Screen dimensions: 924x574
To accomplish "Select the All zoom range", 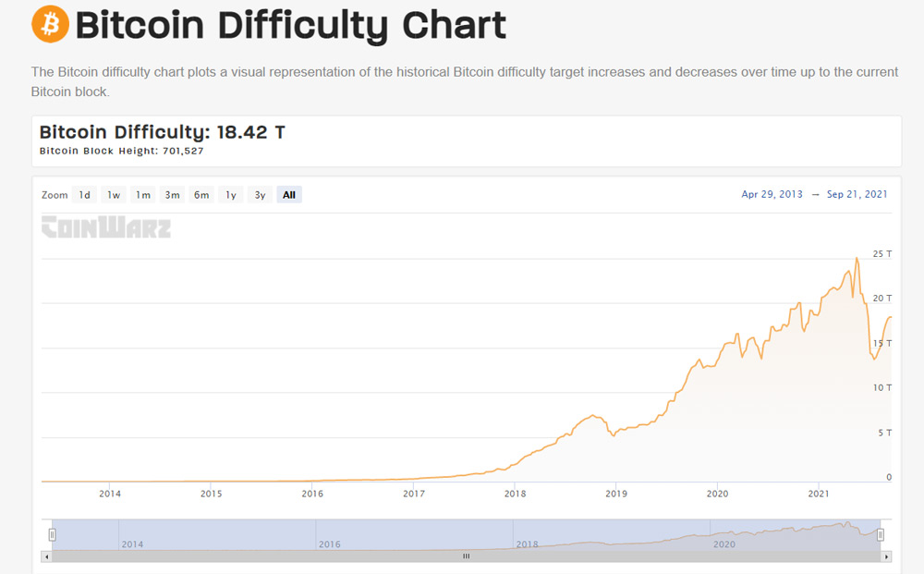I will (289, 195).
